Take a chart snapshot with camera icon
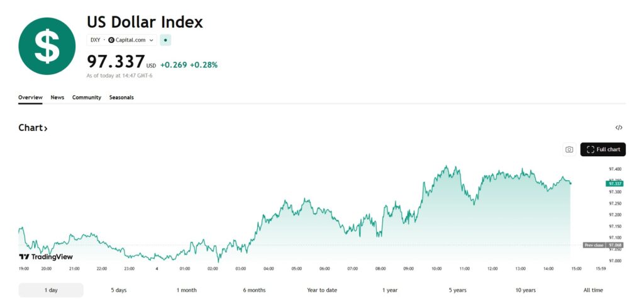 [569, 149]
